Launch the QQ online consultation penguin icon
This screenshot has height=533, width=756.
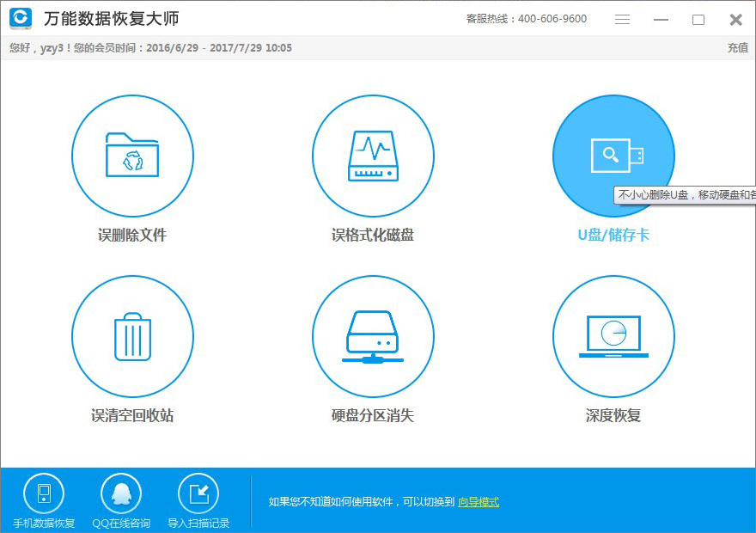(121, 494)
